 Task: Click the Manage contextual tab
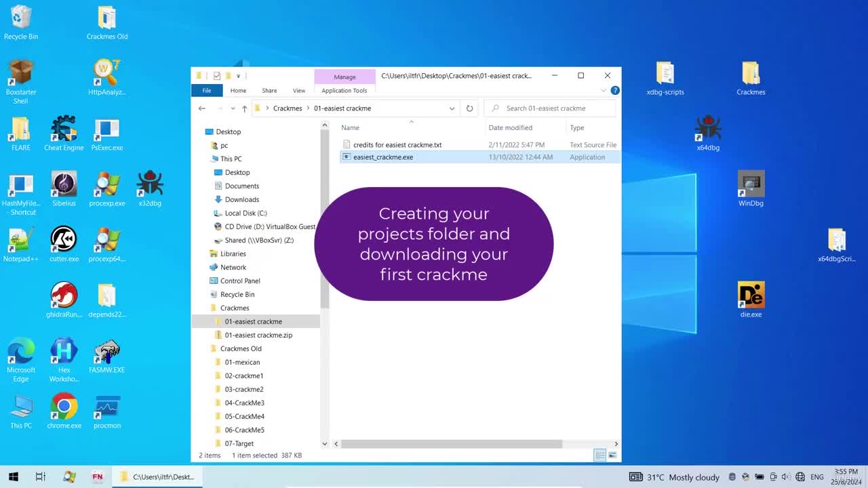tap(344, 77)
